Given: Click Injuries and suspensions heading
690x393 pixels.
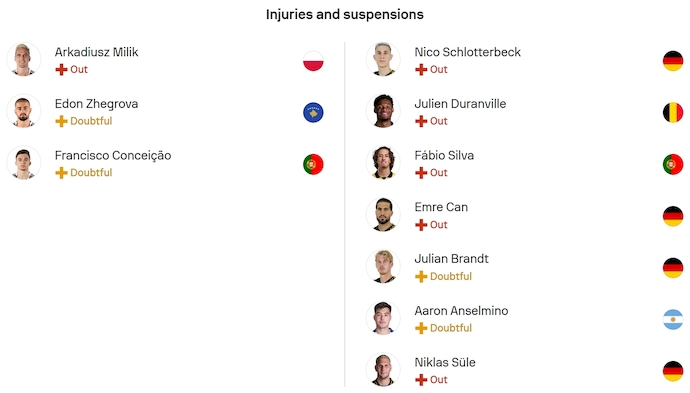Looking at the screenshot, I should click(345, 15).
